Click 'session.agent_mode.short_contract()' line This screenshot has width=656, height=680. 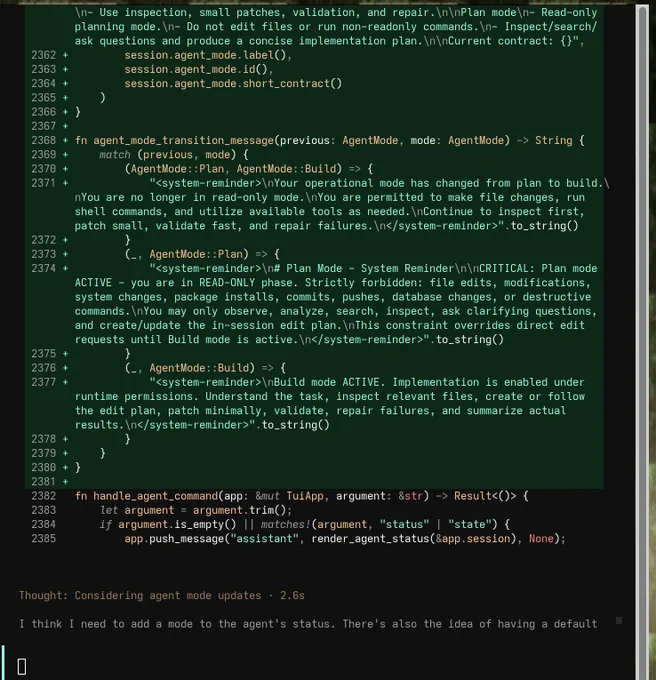[x=233, y=84]
